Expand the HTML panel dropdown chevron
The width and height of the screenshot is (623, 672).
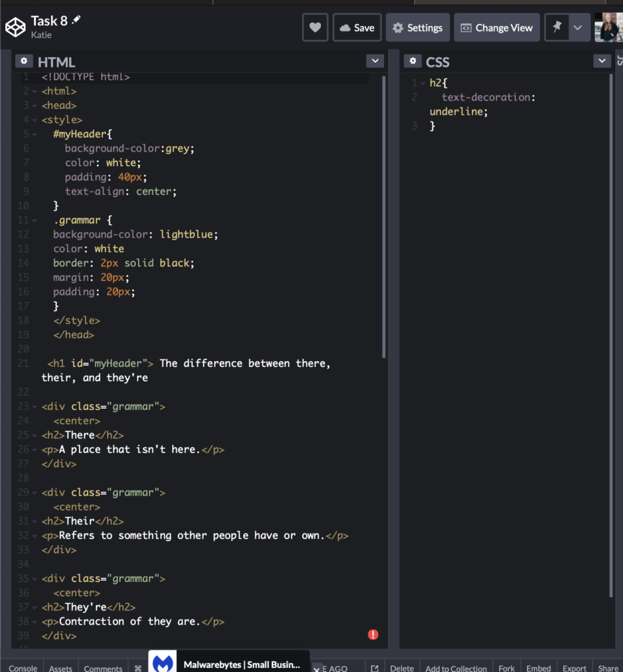[374, 61]
